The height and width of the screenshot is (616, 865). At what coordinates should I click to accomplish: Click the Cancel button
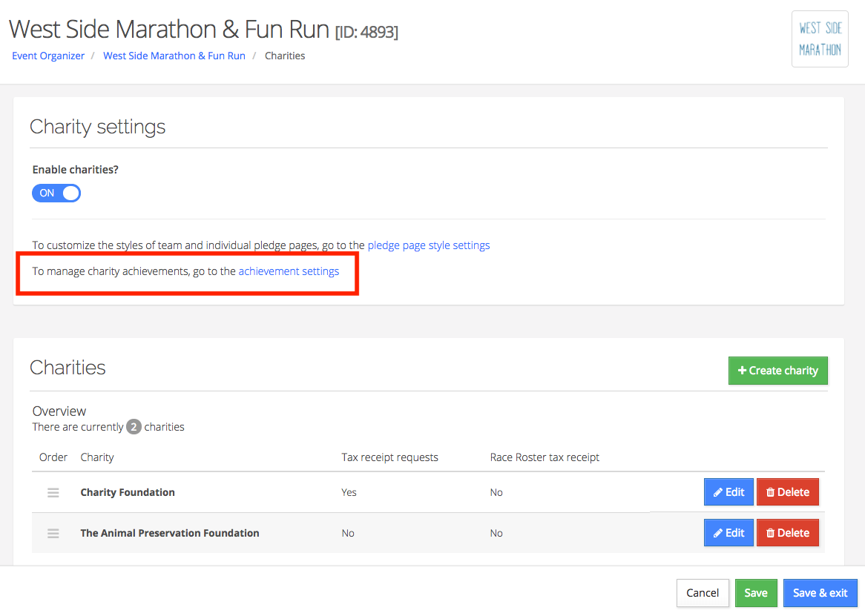click(x=703, y=593)
